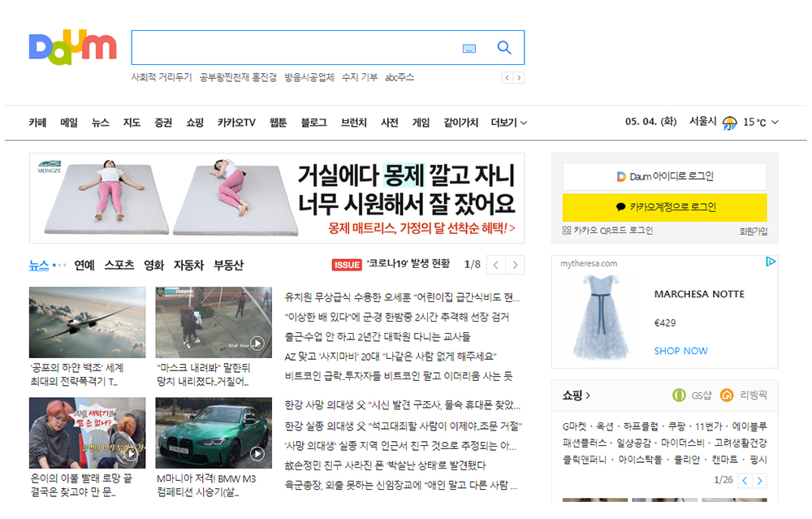Open headline 비트코인 급락 이더리움
This screenshot has width=812, height=519.
398,376
